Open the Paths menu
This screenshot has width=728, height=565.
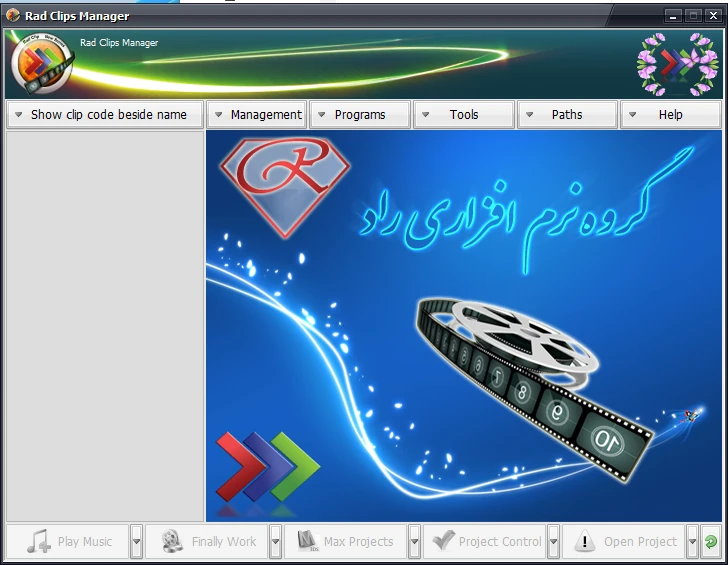click(x=567, y=115)
